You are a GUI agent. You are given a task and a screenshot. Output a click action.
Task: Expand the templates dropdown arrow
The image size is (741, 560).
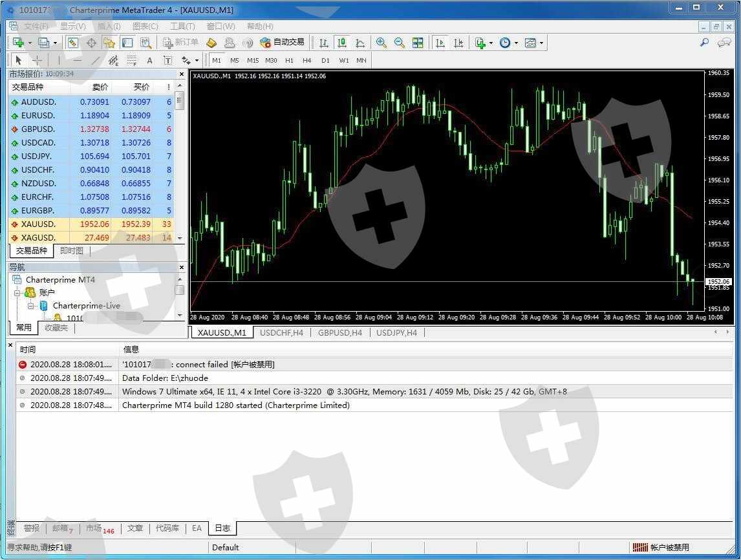[542, 43]
